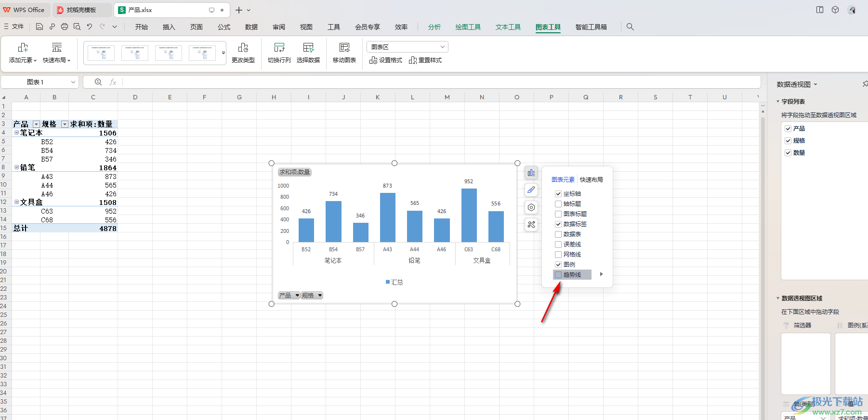This screenshot has width=868, height=420.
Task: Open 规格 field button on chart
Action: coord(312,296)
